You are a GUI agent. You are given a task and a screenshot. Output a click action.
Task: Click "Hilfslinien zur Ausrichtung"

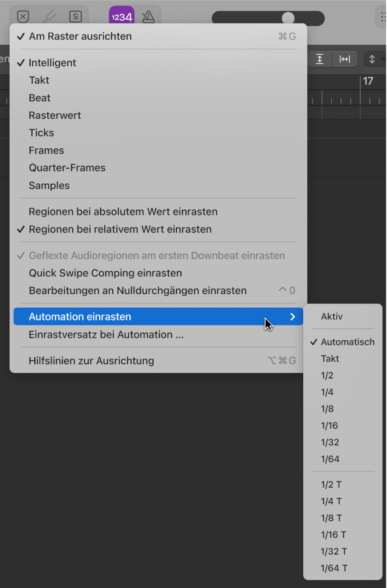click(92, 361)
